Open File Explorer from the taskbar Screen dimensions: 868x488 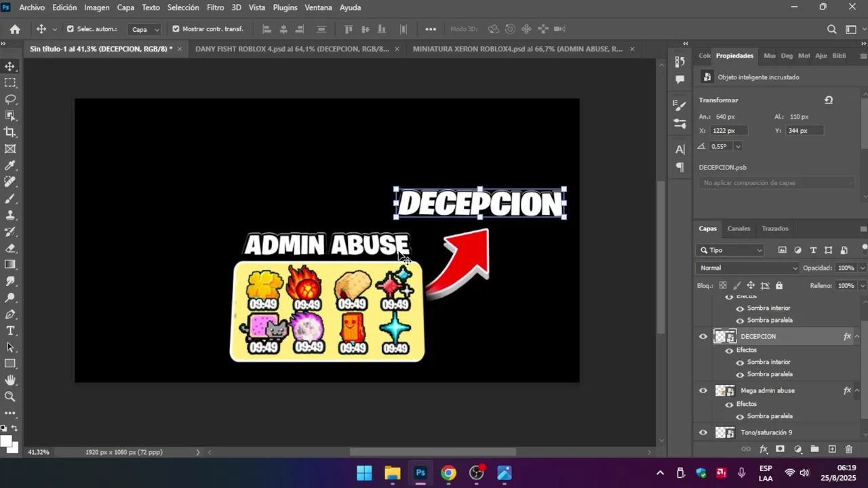[393, 473]
